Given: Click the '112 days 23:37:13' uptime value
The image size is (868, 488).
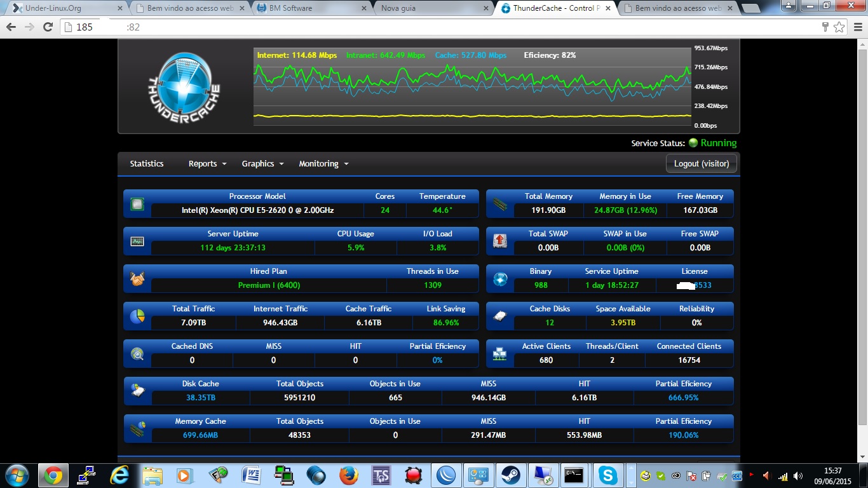Looking at the screenshot, I should pyautogui.click(x=233, y=248).
